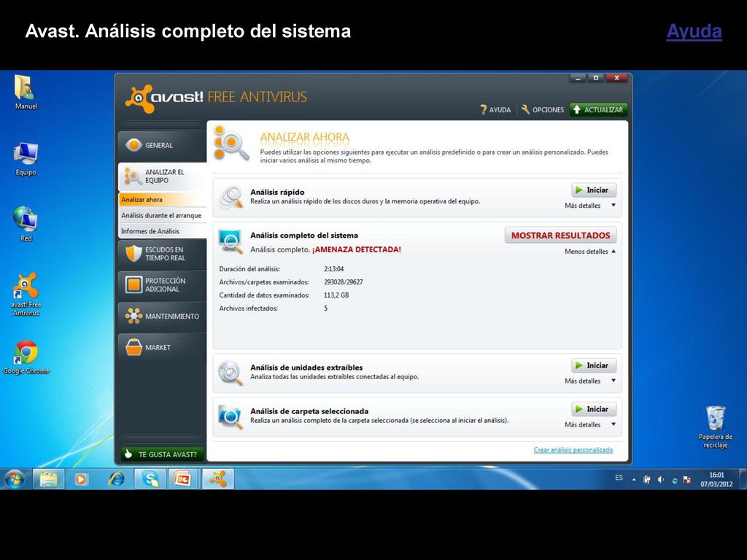The image size is (747, 560).
Task: Show hidden tray icons with the arrow
Action: coord(634,480)
